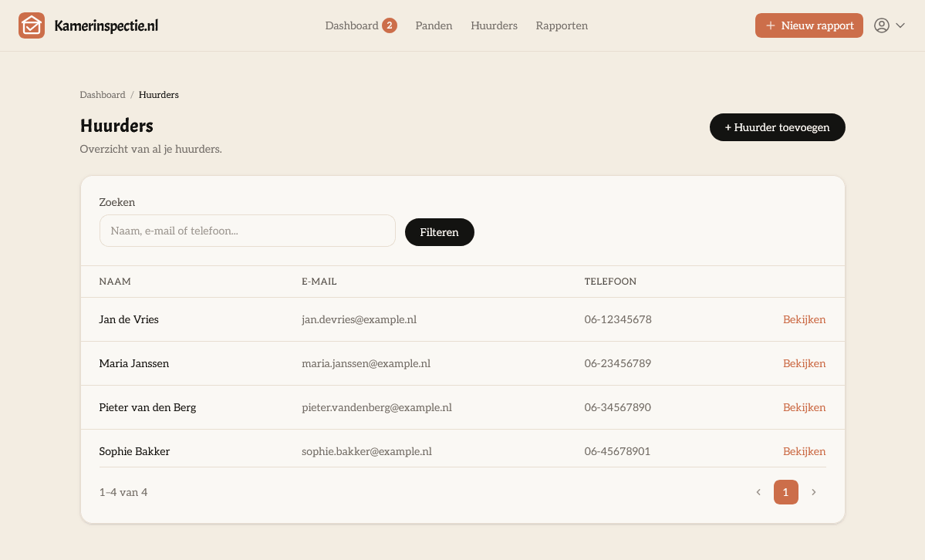Click the '1–4 van 4' count text
The height and width of the screenshot is (560, 925).
tap(123, 492)
